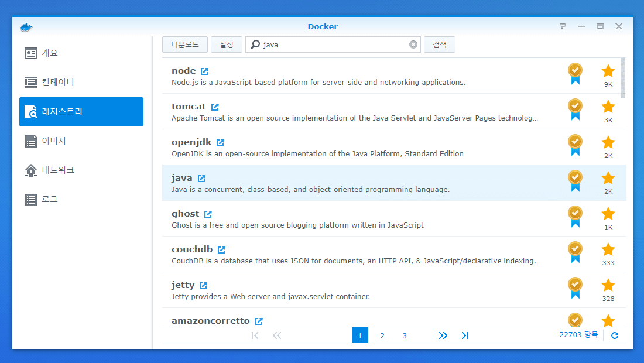Viewport: 644px width, 363px height.
Task: Click the official badge on ghost row
Action: 575,217
